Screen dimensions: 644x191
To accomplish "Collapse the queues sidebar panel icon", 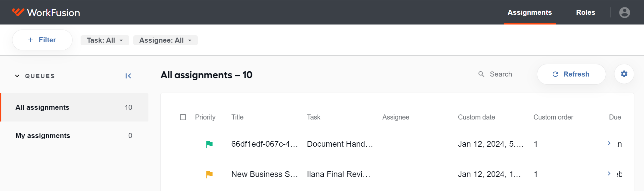I will (x=128, y=76).
